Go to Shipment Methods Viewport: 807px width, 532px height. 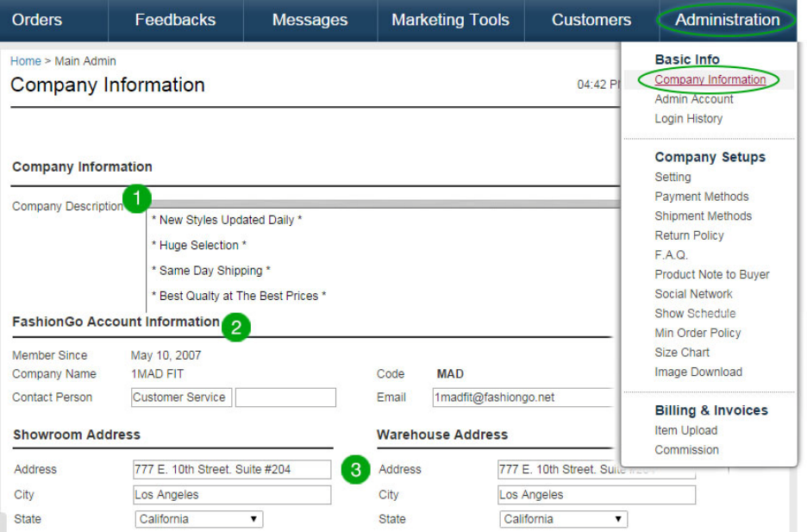[x=703, y=216]
